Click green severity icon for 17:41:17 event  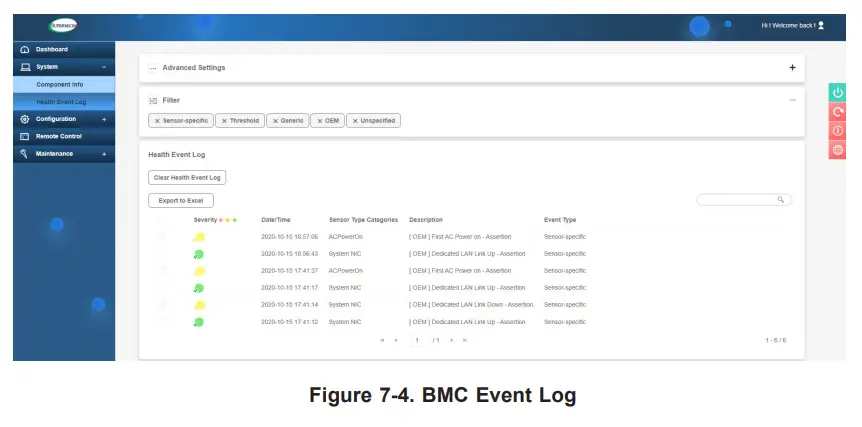pos(199,288)
